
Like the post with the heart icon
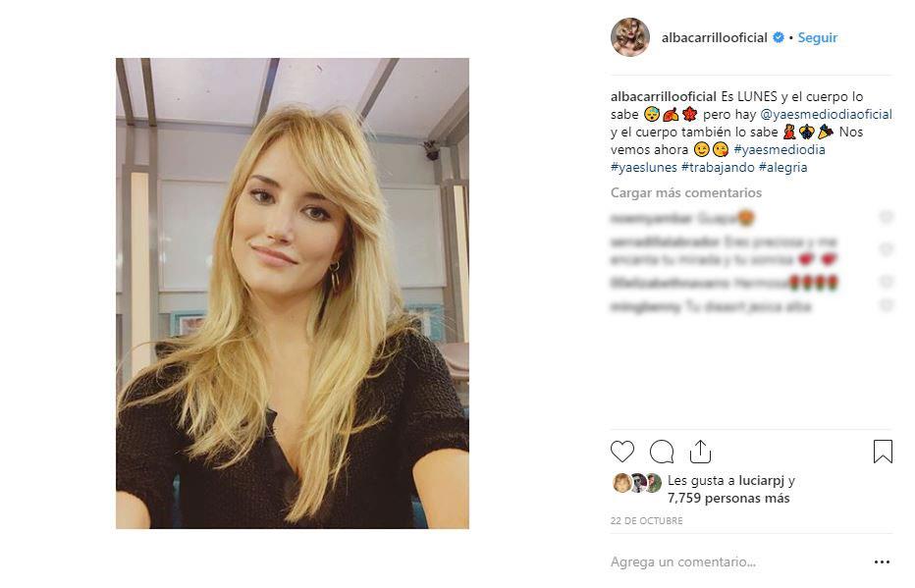[x=622, y=452]
